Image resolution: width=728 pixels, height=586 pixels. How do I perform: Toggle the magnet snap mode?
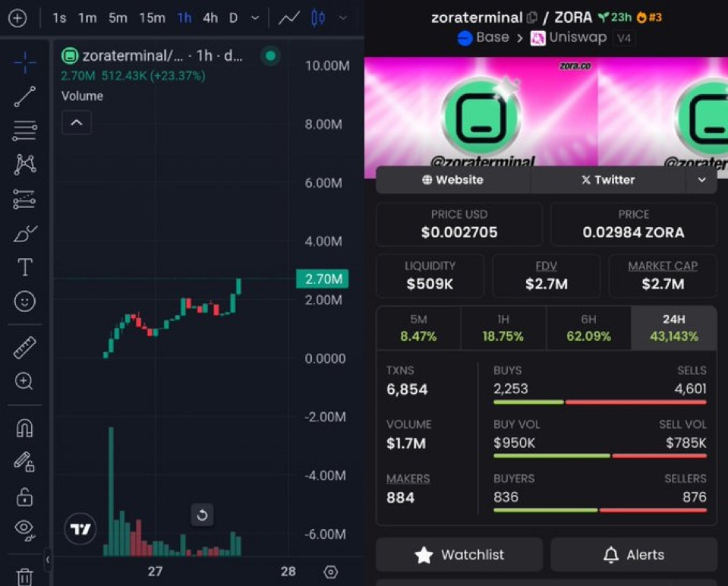point(24,428)
